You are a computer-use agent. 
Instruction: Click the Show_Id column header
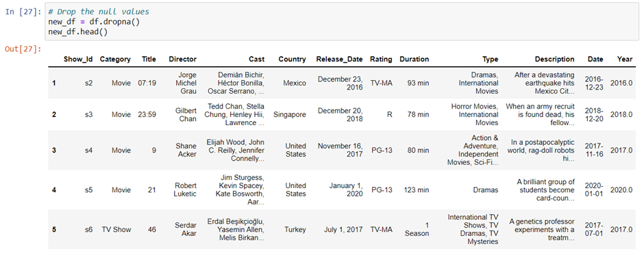pyautogui.click(x=78, y=59)
